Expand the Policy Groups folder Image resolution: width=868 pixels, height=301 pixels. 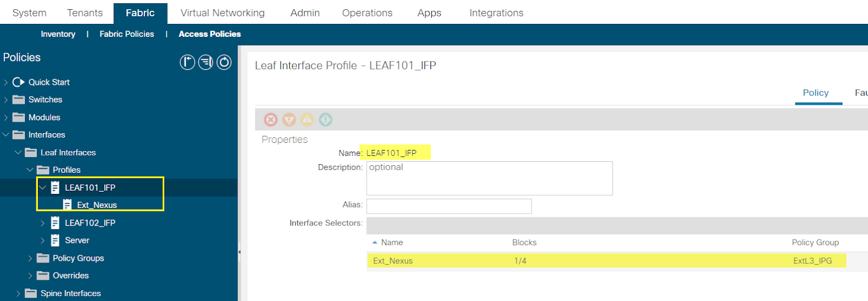[30, 258]
